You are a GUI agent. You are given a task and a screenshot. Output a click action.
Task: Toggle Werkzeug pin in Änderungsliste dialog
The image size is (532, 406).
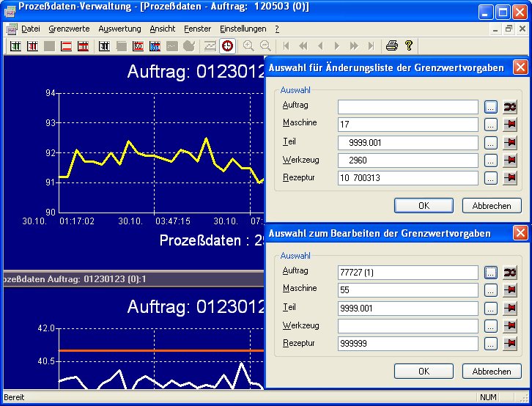[510, 160]
